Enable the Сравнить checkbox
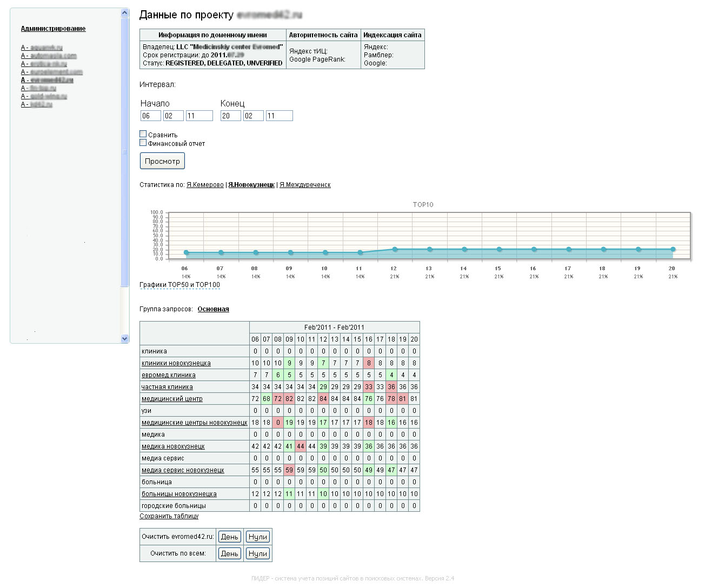 pyautogui.click(x=143, y=134)
